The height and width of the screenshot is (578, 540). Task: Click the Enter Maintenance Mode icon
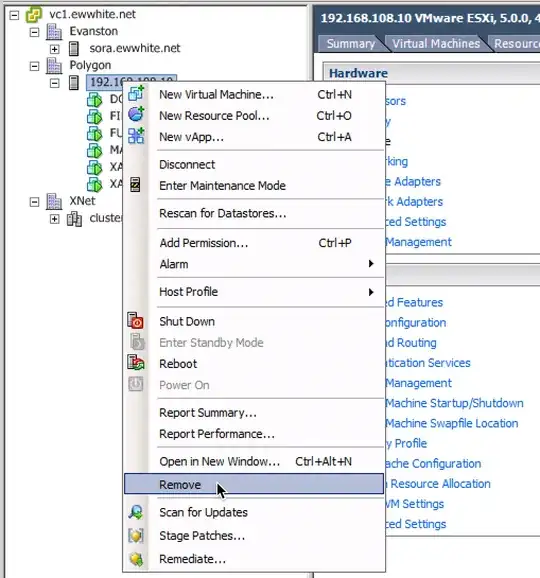tap(135, 184)
